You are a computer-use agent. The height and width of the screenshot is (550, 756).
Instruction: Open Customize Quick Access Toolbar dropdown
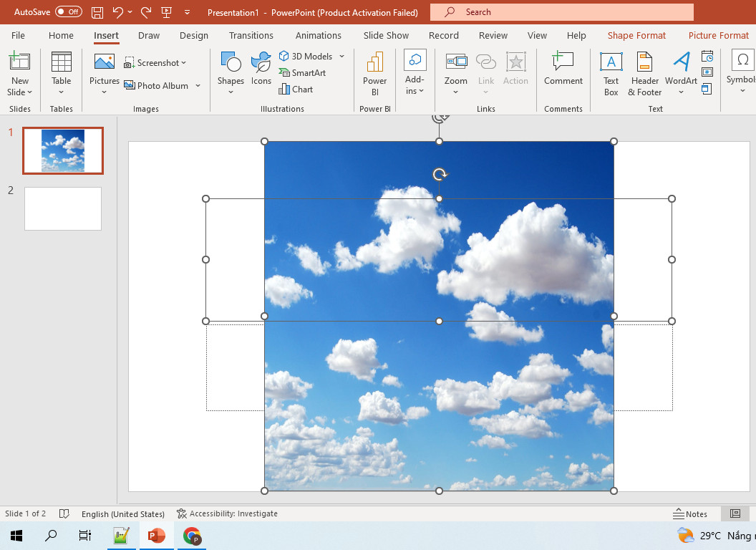(x=187, y=12)
